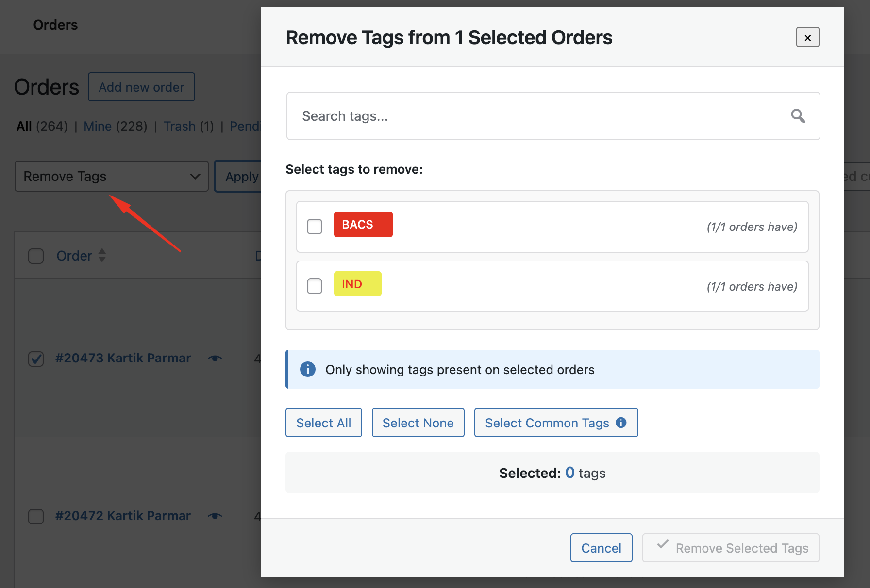Click the search magnifier icon in tags field

(x=798, y=116)
